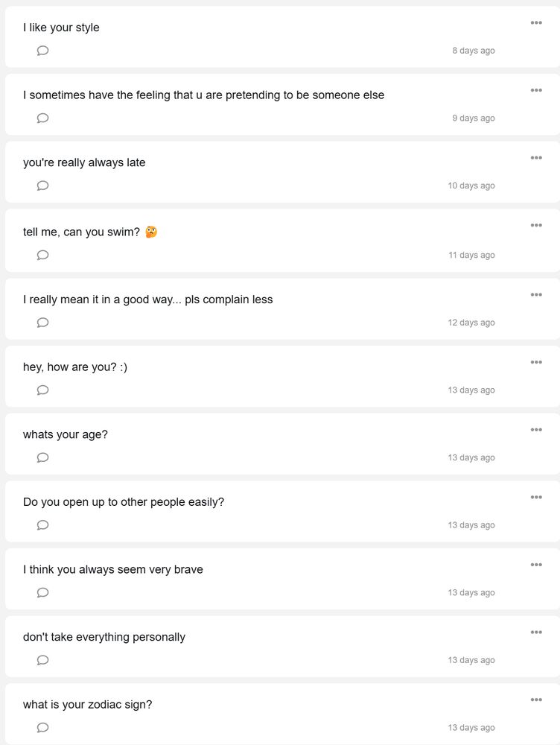Open more options for 'I like your style'
Viewport: 560px width, 745px height.
[536, 23]
